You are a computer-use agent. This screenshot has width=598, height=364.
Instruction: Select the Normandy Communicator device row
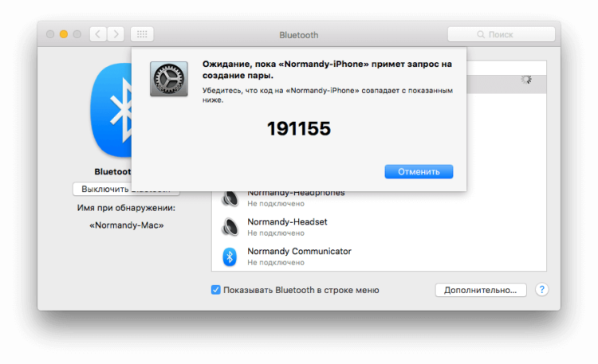tap(379, 256)
